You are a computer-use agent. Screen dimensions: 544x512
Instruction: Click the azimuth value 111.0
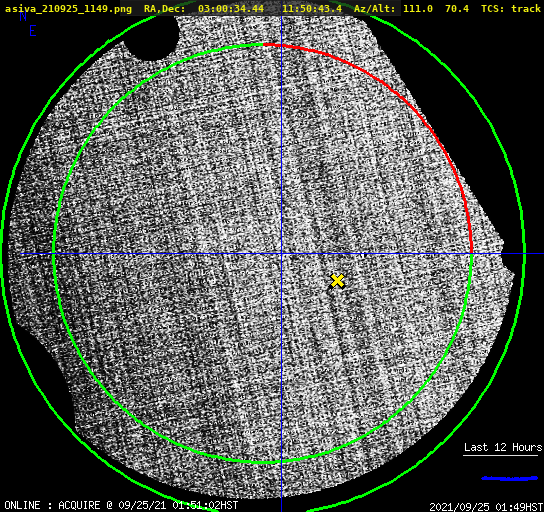click(x=418, y=9)
